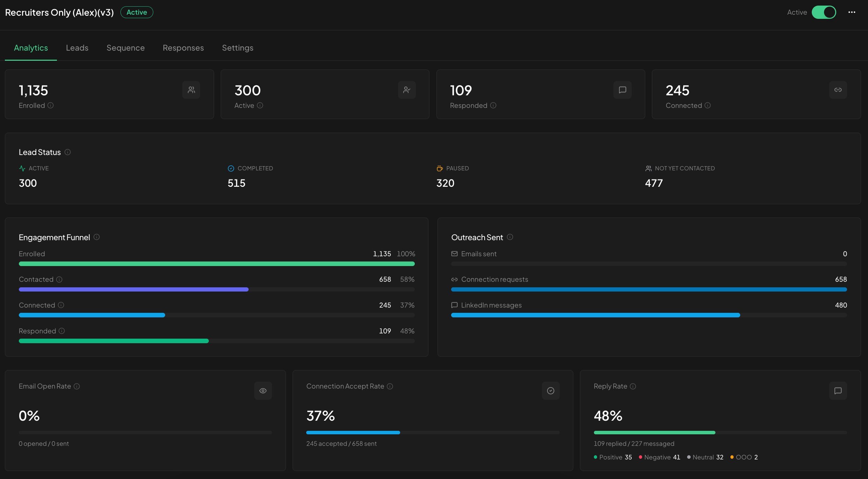The height and width of the screenshot is (479, 868).
Task: Click the Connection requests outreach bar
Action: pyautogui.click(x=649, y=289)
